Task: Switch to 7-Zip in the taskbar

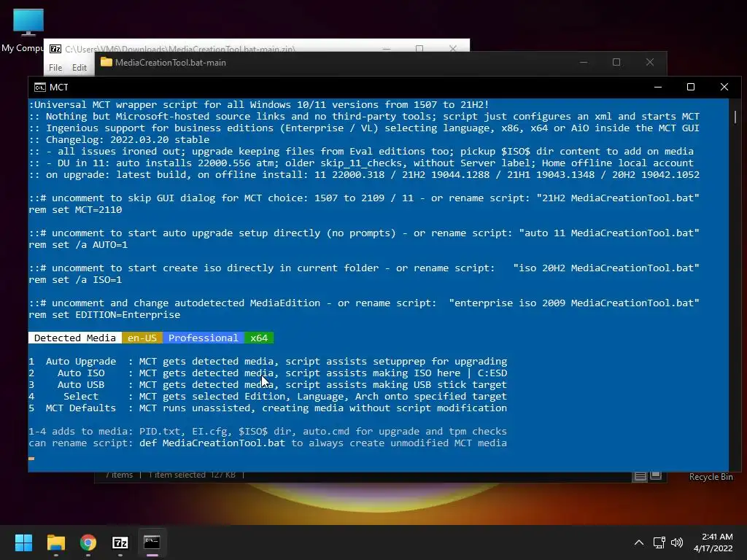Action: [x=120, y=542]
